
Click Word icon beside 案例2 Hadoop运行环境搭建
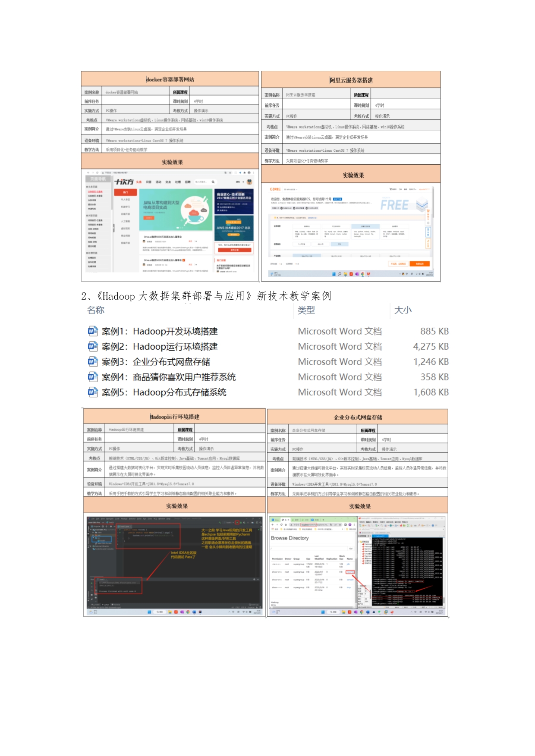(x=92, y=346)
